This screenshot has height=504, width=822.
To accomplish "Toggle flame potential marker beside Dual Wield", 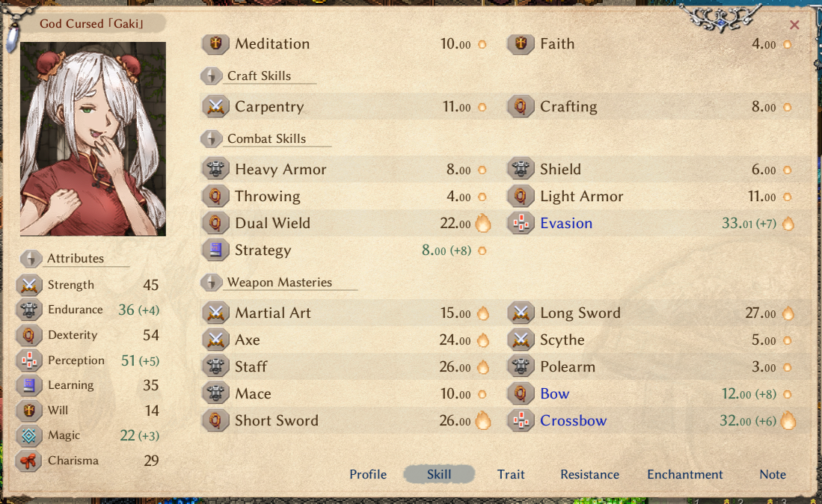I will [x=483, y=223].
